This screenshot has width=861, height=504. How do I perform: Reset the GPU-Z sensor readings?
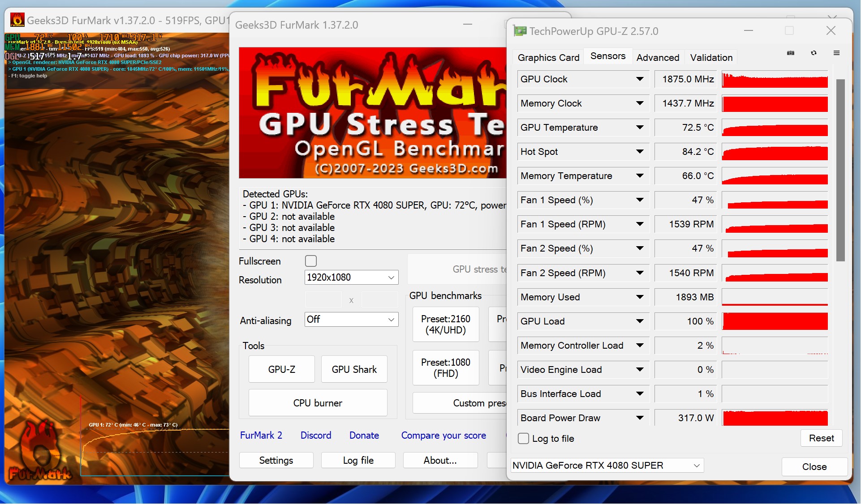point(822,438)
